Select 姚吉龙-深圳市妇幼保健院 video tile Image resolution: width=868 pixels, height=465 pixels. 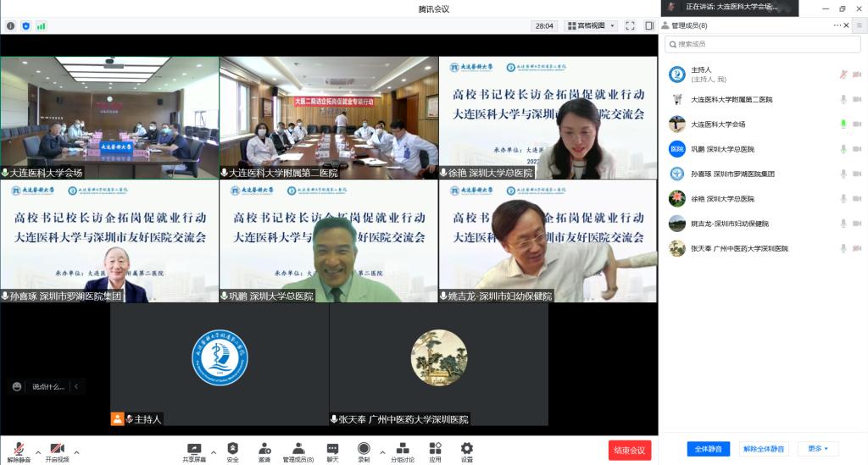548,241
